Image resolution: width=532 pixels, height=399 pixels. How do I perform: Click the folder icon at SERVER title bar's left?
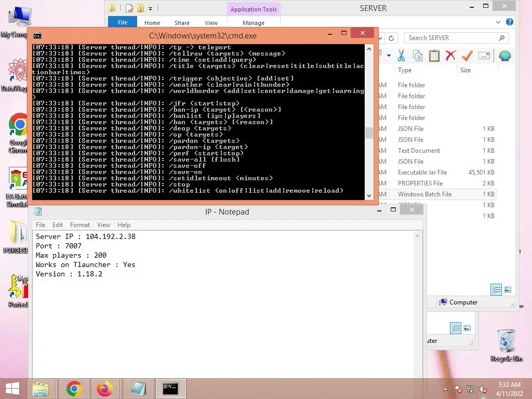coord(112,8)
